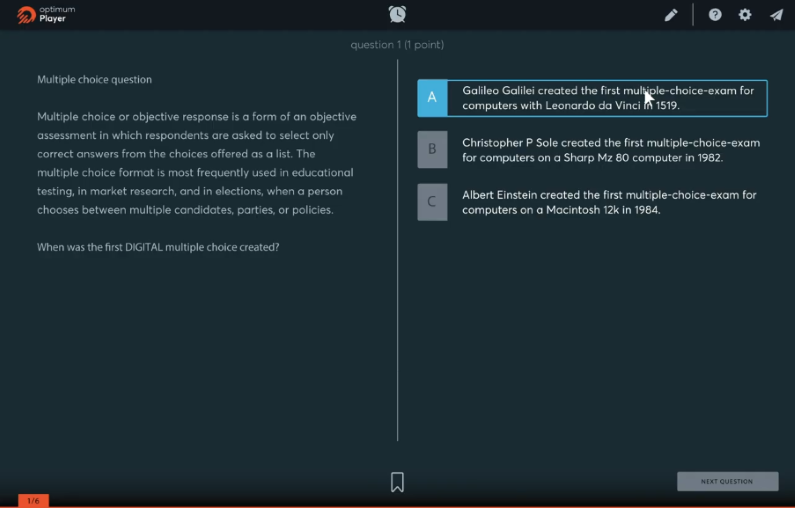Click the 'When was the first DIGITAL' question
This screenshot has height=508, width=795.
158,247
